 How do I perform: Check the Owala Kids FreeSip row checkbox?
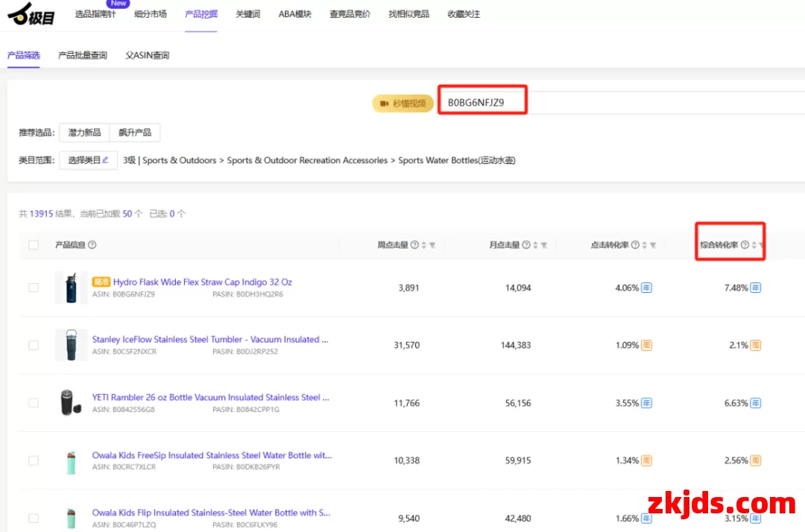[x=34, y=460]
